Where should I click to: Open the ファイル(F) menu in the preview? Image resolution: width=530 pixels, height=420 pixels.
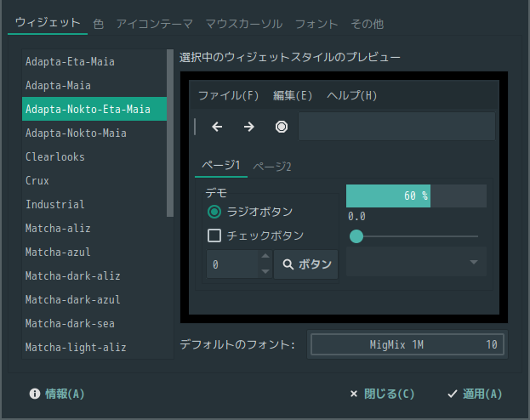[x=228, y=95]
